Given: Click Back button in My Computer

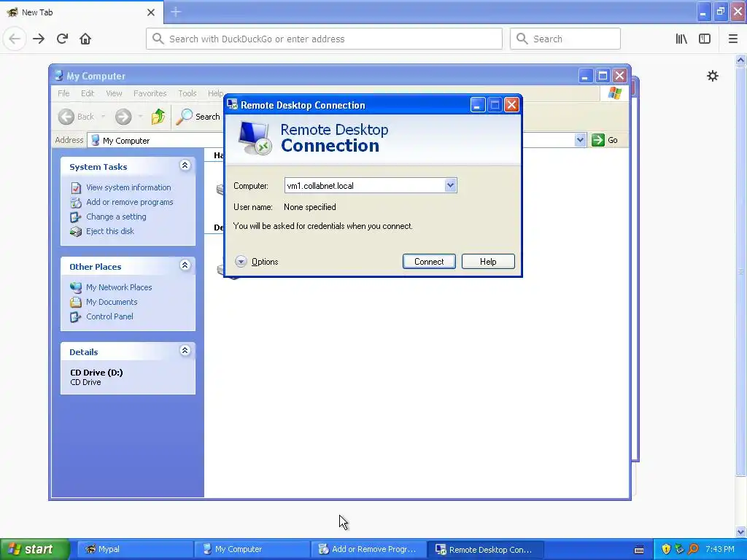Looking at the screenshot, I should (76, 117).
